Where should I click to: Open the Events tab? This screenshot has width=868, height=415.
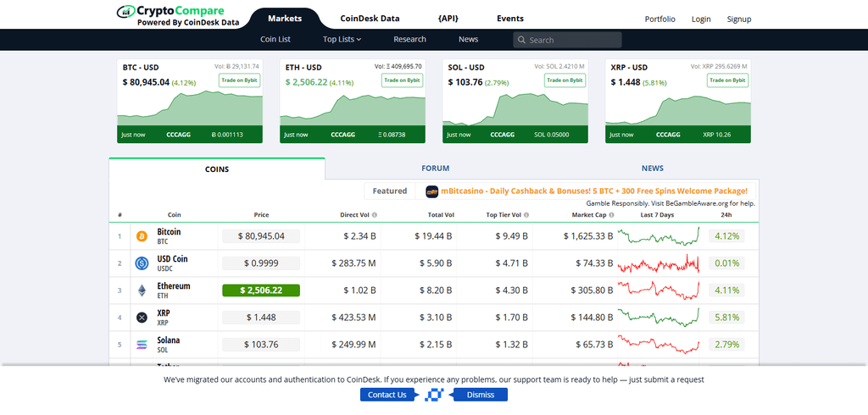(x=509, y=19)
